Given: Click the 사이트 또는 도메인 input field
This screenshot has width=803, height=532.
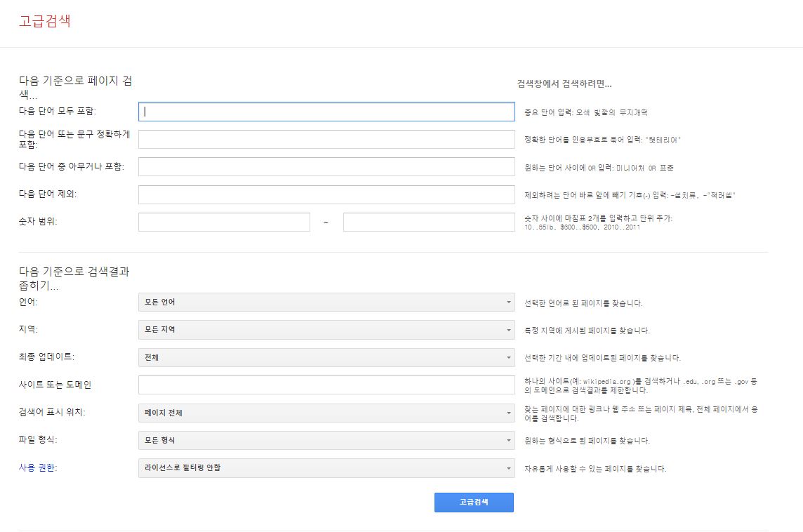Looking at the screenshot, I should click(326, 385).
